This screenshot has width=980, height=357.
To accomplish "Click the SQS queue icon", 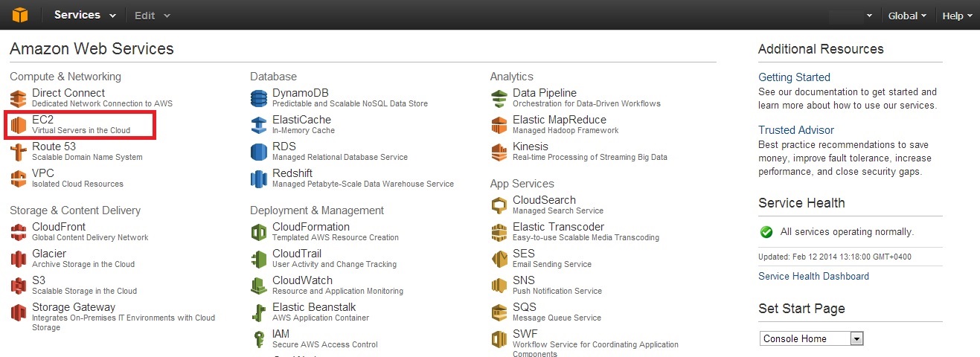I will point(499,312).
